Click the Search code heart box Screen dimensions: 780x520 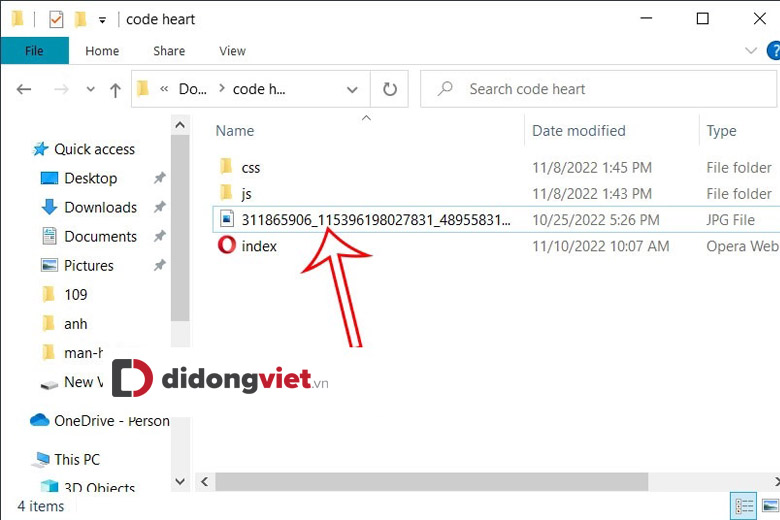[598, 89]
